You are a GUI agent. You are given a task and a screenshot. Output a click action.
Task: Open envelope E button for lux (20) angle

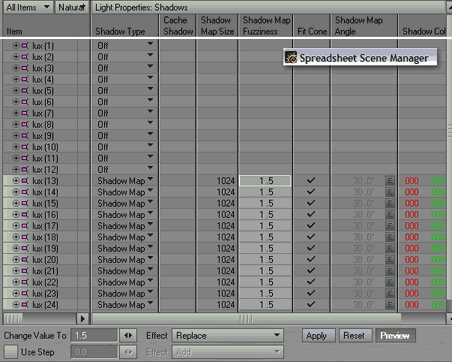coord(390,260)
